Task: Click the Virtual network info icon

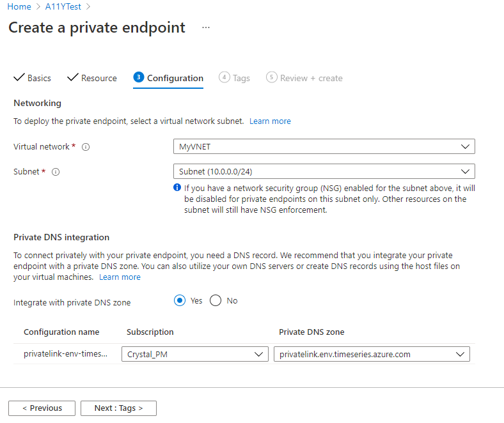Action: [86, 147]
